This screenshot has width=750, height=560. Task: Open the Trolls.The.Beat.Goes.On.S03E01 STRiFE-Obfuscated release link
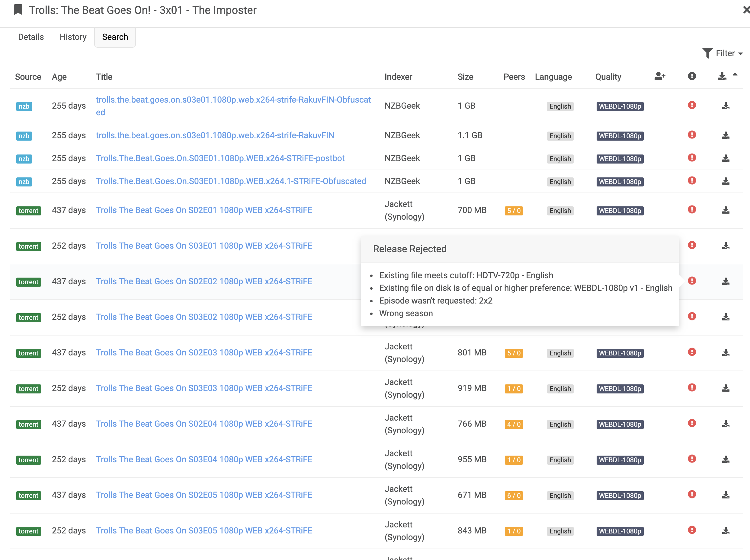(x=231, y=181)
